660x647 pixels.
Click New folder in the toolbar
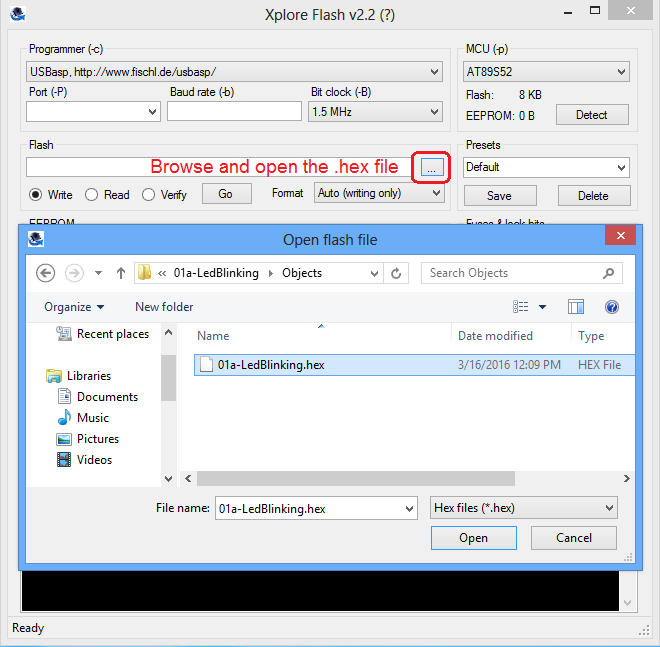click(164, 307)
